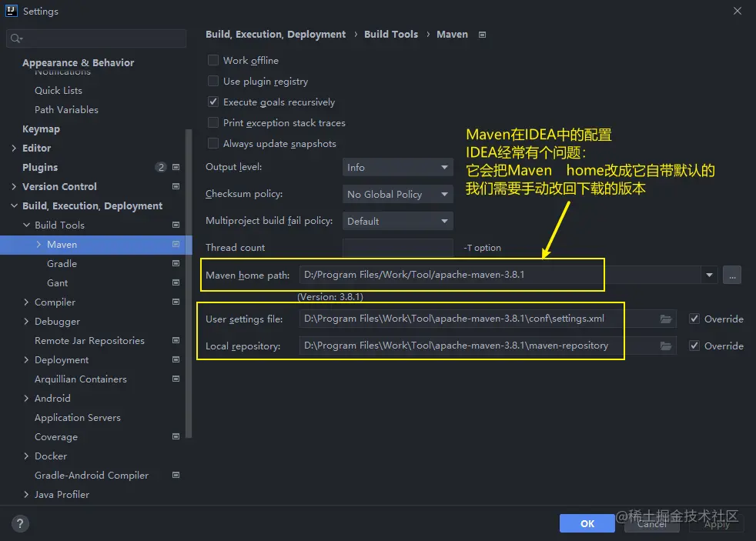Click the settings search field
The width and height of the screenshot is (756, 541).
pos(96,38)
